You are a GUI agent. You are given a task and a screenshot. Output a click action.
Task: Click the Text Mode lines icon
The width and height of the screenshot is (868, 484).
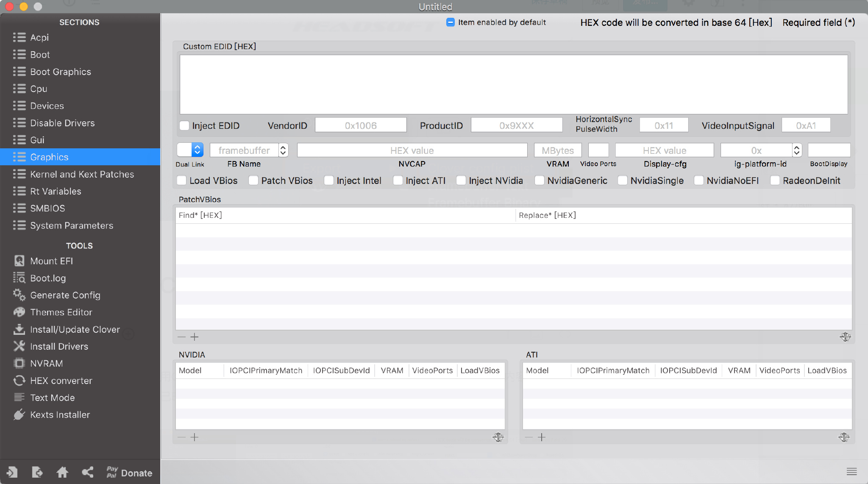[19, 398]
